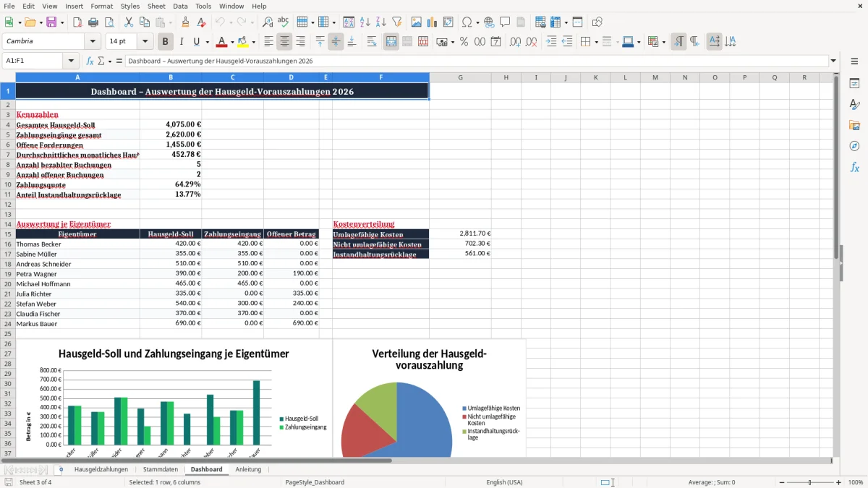
Task: Activate Clone Formatting paintbrush
Action: (x=185, y=22)
